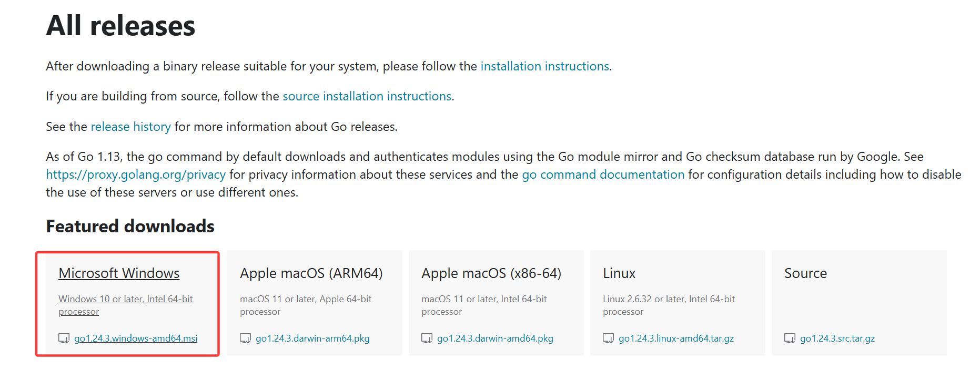Download go1.24.3.darwin-arm64.pkg file

[x=312, y=338]
